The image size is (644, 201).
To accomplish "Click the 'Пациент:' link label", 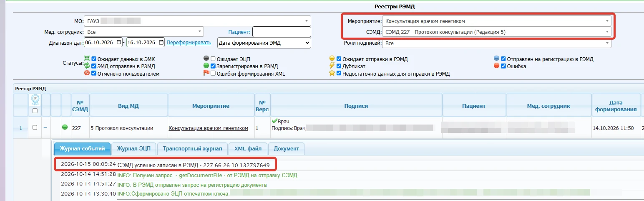I will (x=239, y=32).
